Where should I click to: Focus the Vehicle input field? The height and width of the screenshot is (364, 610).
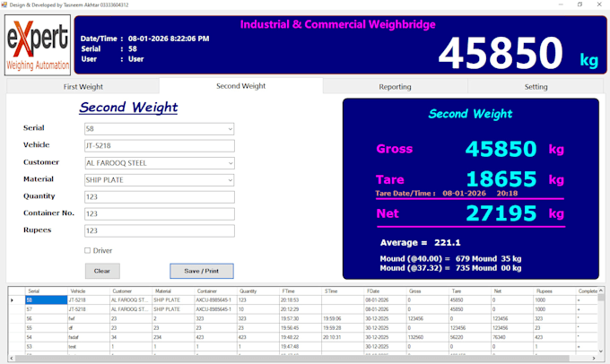(x=160, y=146)
